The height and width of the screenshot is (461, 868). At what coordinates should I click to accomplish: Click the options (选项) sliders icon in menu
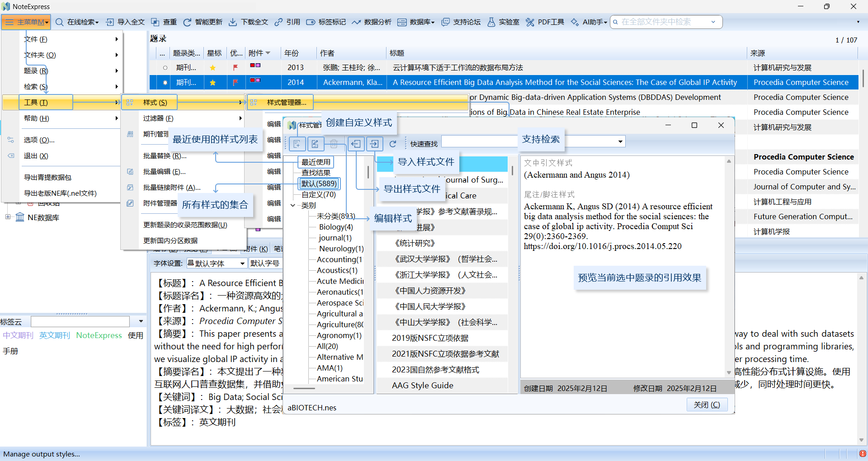[x=11, y=140]
